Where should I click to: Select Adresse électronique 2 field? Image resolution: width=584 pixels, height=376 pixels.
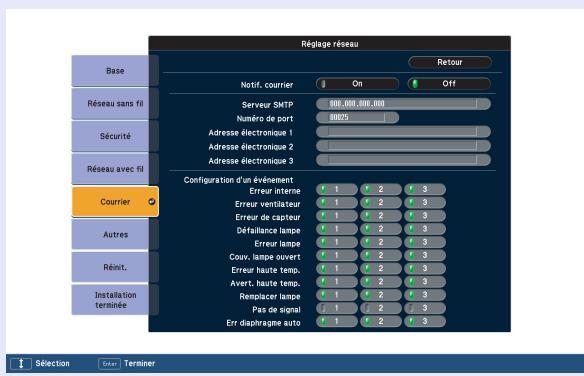click(x=403, y=146)
